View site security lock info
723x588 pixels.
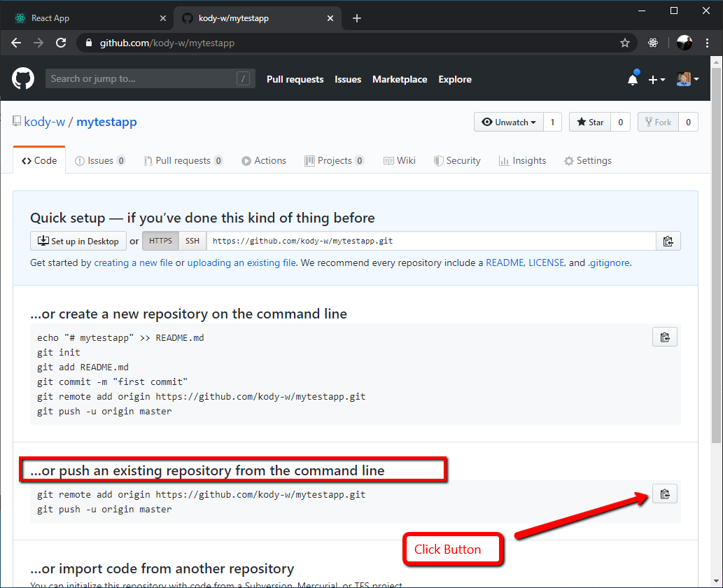[x=88, y=43]
